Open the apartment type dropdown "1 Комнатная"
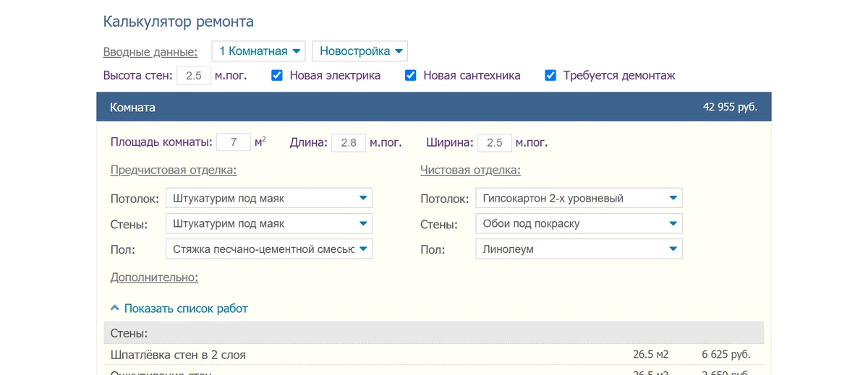868x375 pixels. tap(260, 51)
